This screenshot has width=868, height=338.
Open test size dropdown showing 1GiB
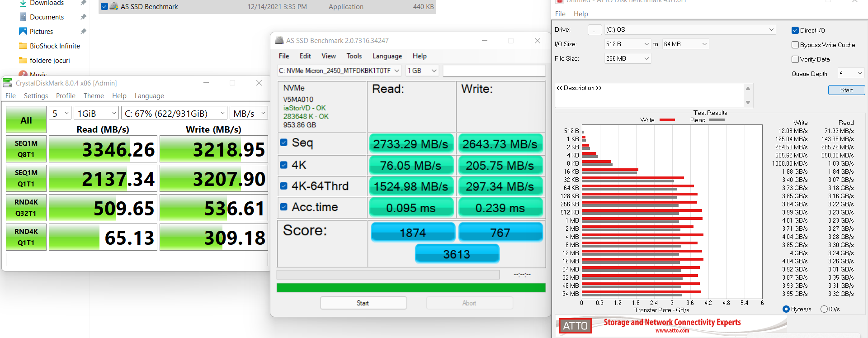pyautogui.click(x=96, y=113)
